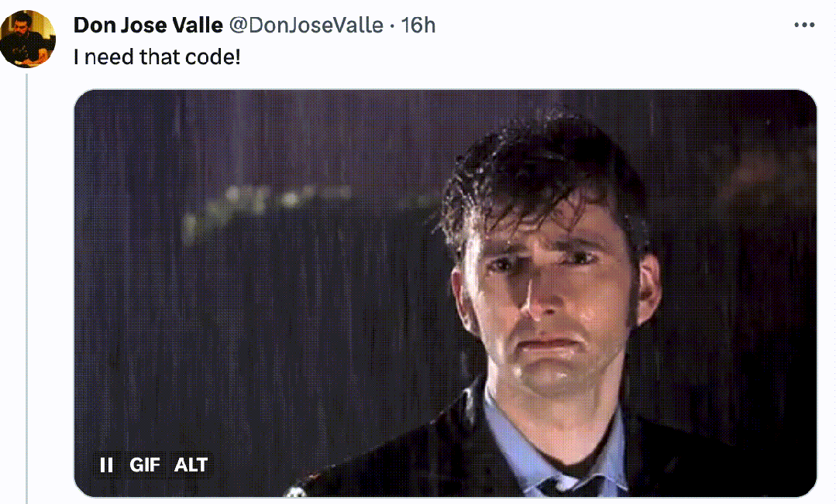Image resolution: width=836 pixels, height=504 pixels.
Task: Open the @DonJoseValle handle link
Action: pyautogui.click(x=306, y=25)
